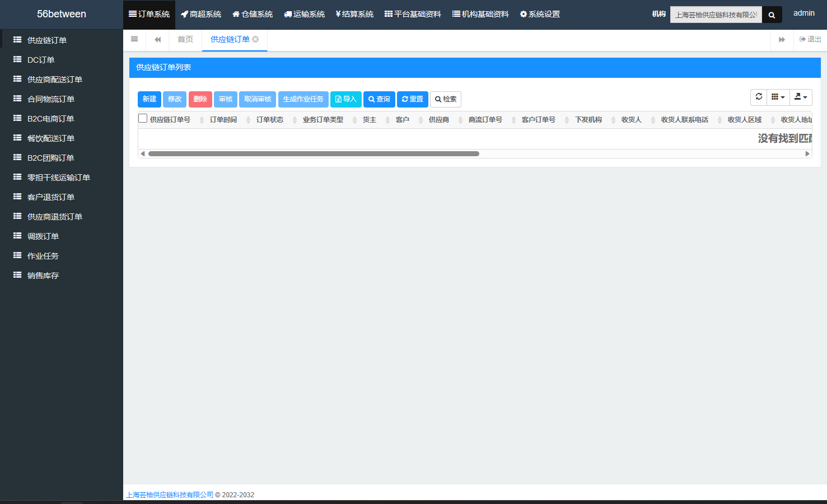Switch to the 首页 tab
Viewport: 827px width, 504px height.
click(185, 39)
